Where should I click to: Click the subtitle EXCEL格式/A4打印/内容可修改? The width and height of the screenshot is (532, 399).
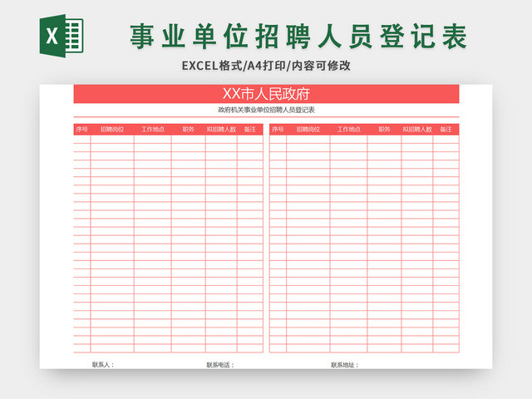pos(266,66)
